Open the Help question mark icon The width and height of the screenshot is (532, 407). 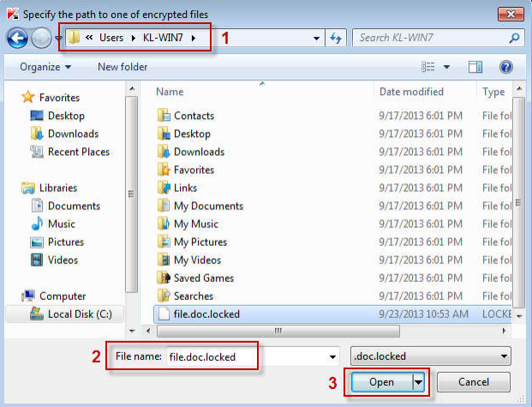(x=505, y=67)
